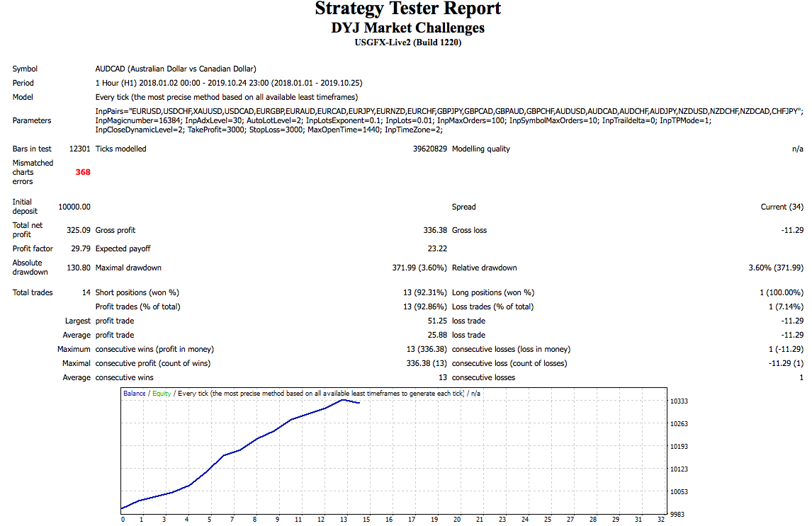Click Expected payoff value 23.22
Viewport: 812px width, 526px height.
click(437, 248)
